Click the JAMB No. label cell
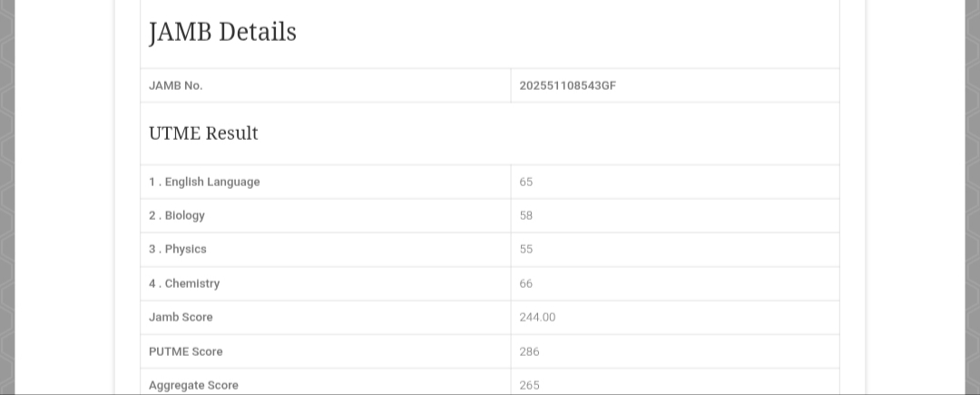 [x=176, y=85]
